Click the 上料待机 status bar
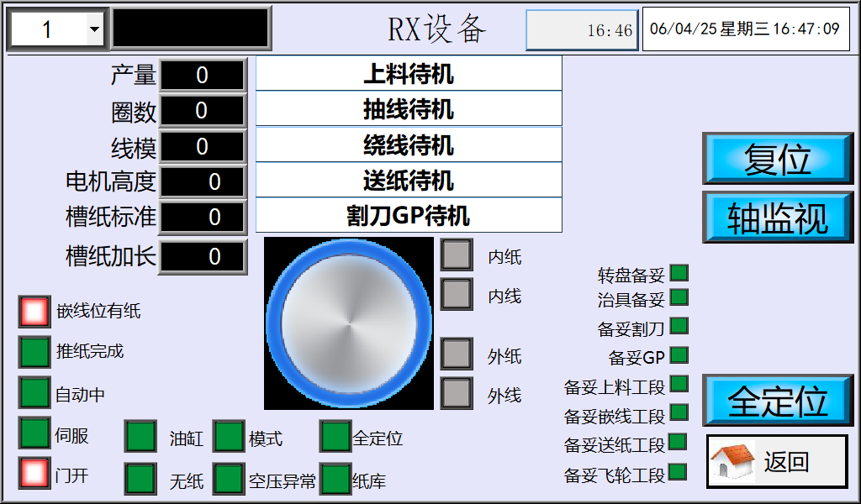The image size is (861, 504). (x=409, y=74)
